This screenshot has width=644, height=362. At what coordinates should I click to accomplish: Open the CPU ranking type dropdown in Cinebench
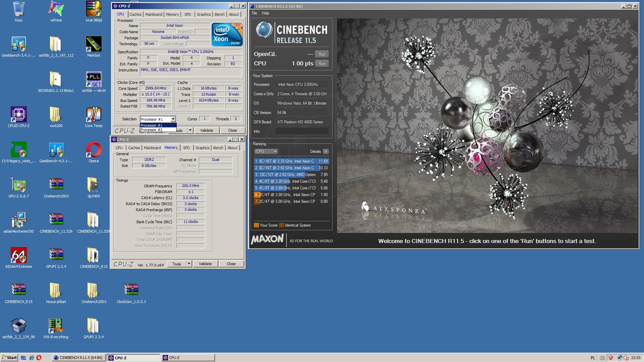[266, 152]
